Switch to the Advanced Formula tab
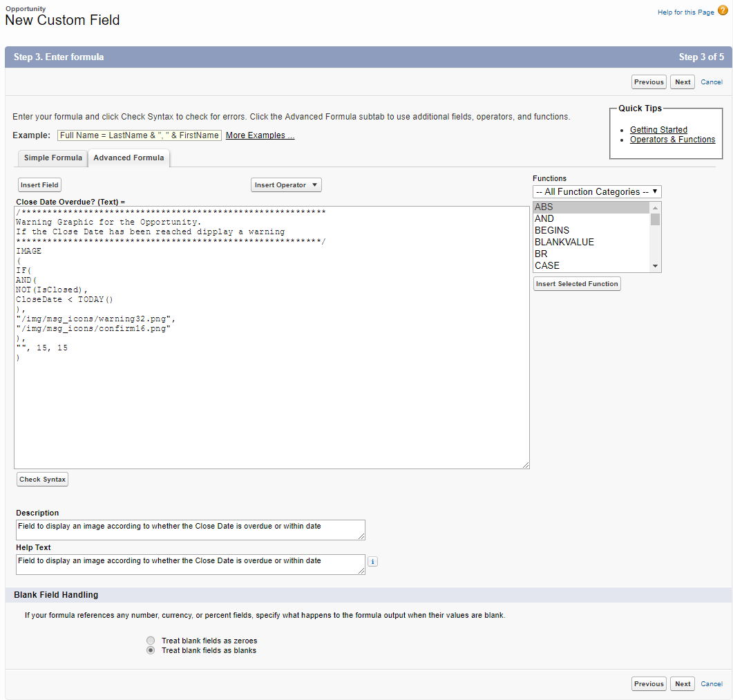Viewport: 733px width, 700px height. 128,158
